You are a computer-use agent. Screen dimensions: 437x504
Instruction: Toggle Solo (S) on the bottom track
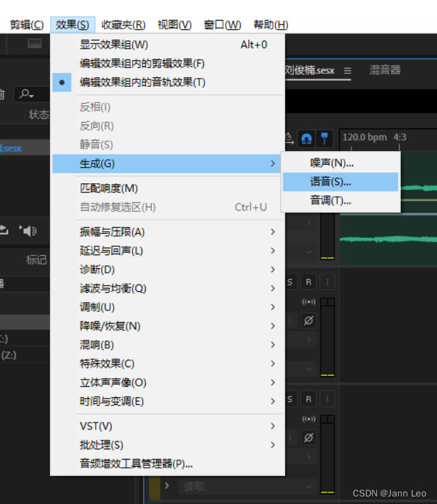(x=290, y=399)
